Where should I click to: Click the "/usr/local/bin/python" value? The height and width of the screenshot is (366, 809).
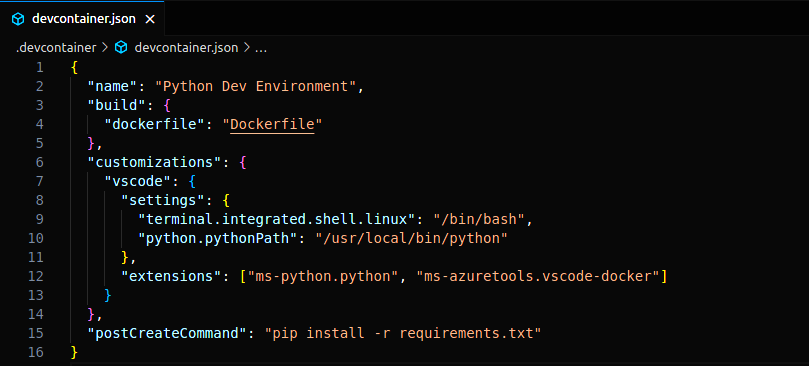pyautogui.click(x=412, y=238)
